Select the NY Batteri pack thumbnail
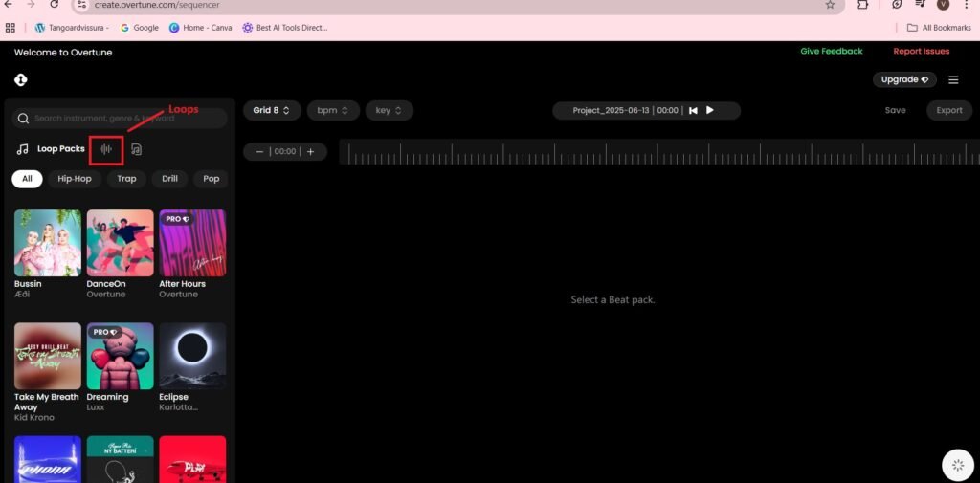 pos(120,459)
